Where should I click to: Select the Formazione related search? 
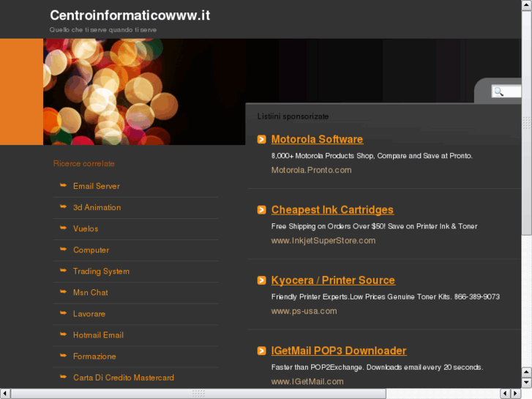pos(94,357)
